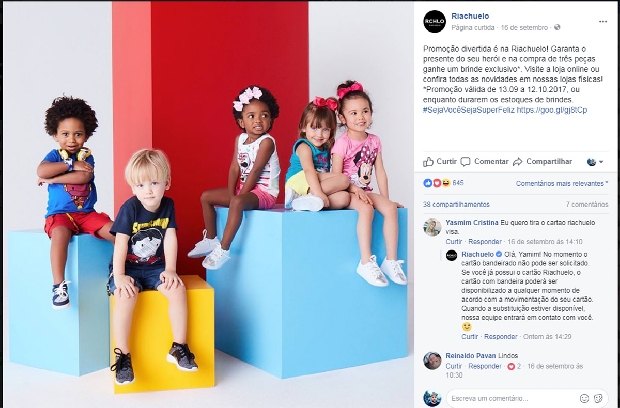Open the children photo in the post
620x408 pixels.
(208, 204)
